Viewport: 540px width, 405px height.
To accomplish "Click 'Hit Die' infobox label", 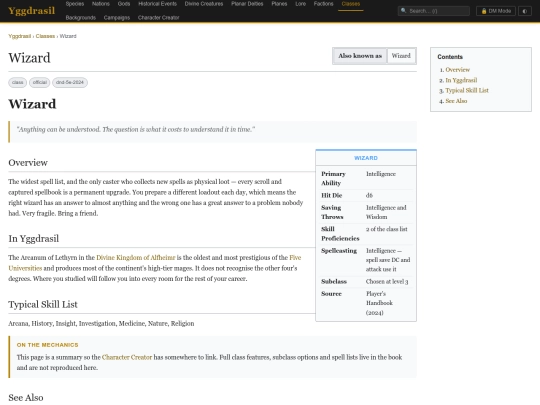I will (331, 195).
